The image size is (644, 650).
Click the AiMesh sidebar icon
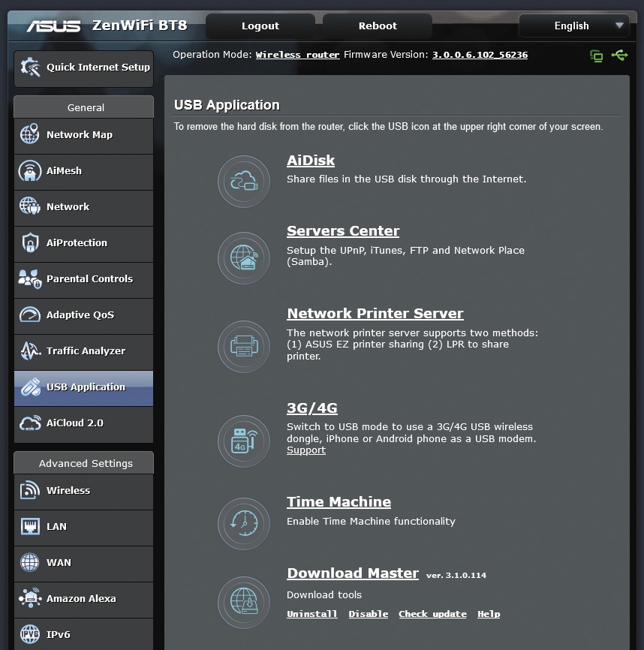[x=30, y=171]
